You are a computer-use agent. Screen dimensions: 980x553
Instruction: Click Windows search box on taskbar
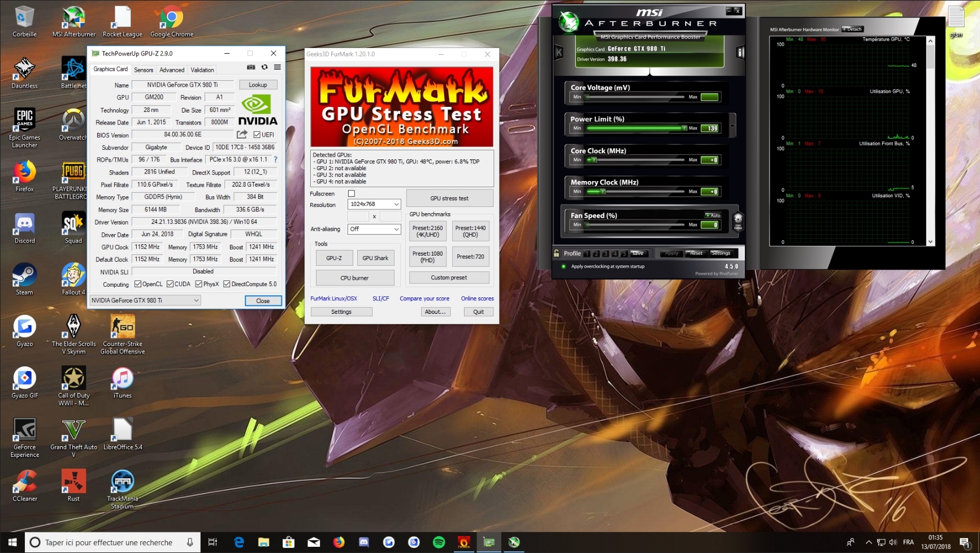(113, 542)
